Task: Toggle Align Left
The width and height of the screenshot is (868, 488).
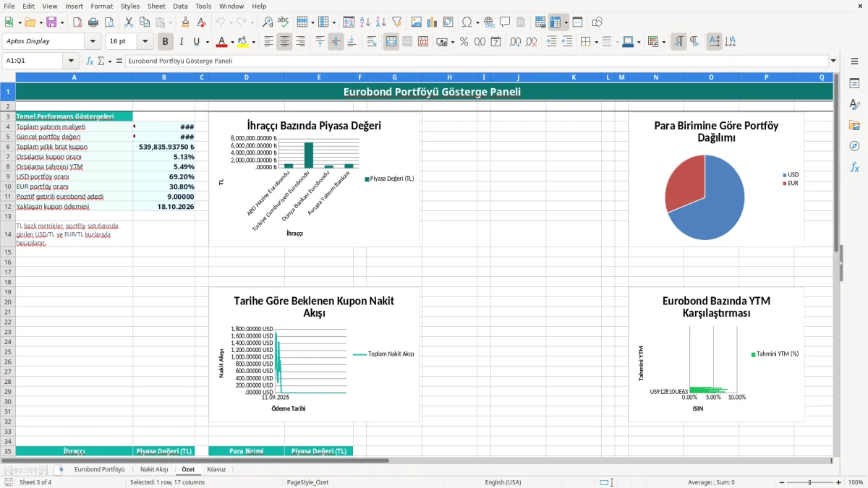Action: tap(268, 41)
